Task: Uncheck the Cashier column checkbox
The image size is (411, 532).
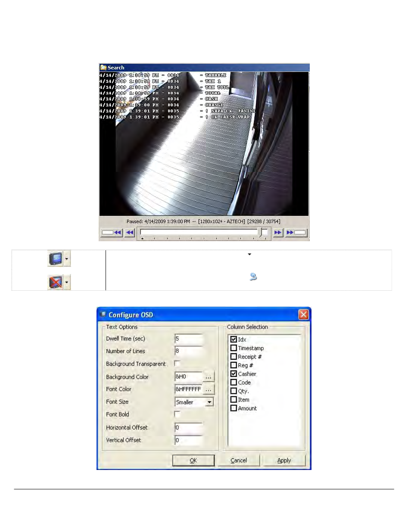Action: coord(234,374)
